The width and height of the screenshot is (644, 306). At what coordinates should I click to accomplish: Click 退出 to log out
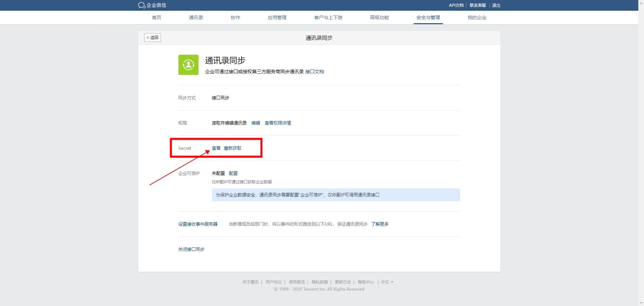pyautogui.click(x=496, y=5)
